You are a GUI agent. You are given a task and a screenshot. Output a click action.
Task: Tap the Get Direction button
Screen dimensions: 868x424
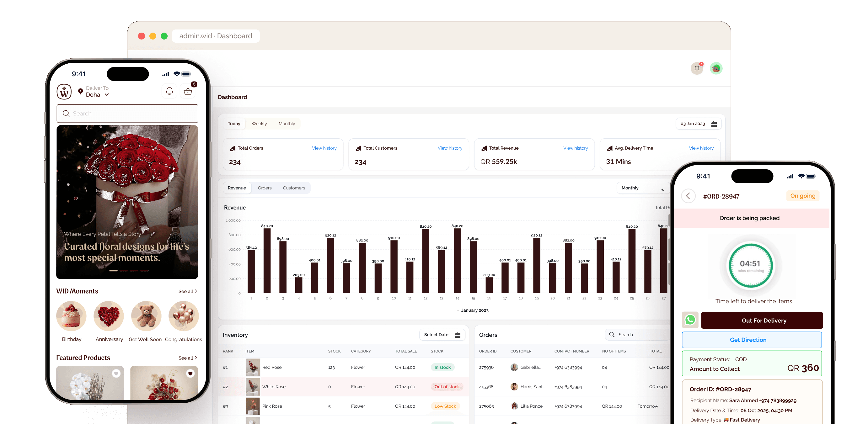751,340
